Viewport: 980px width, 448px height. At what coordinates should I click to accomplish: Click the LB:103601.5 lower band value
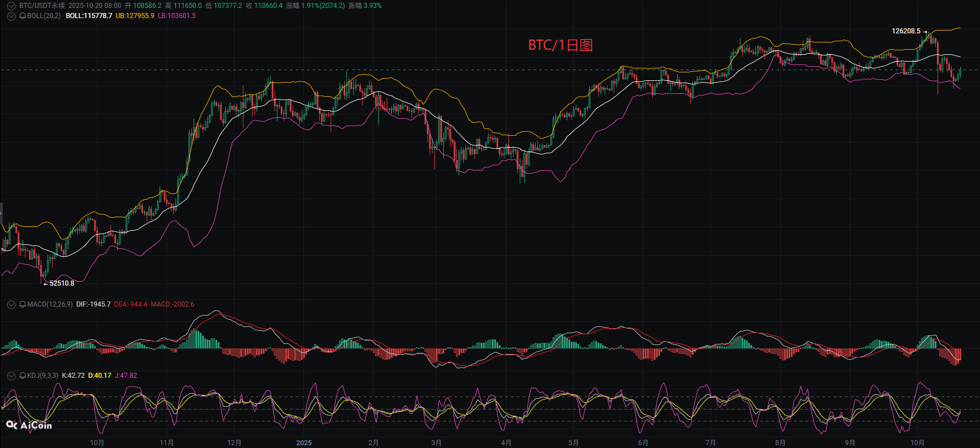[177, 16]
